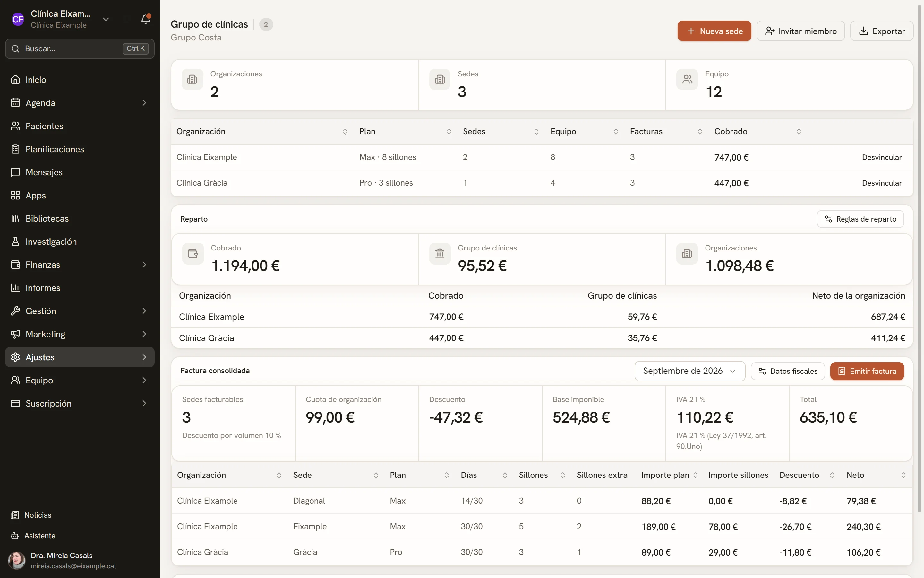Click the Asistente bot icon
Viewport: 924px width, 578px height.
(x=15, y=536)
